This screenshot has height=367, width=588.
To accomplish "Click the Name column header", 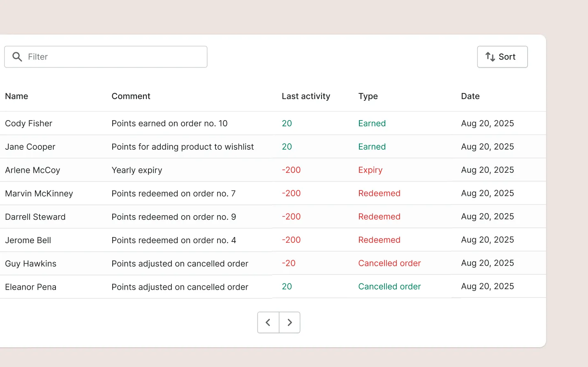I will click(x=16, y=96).
